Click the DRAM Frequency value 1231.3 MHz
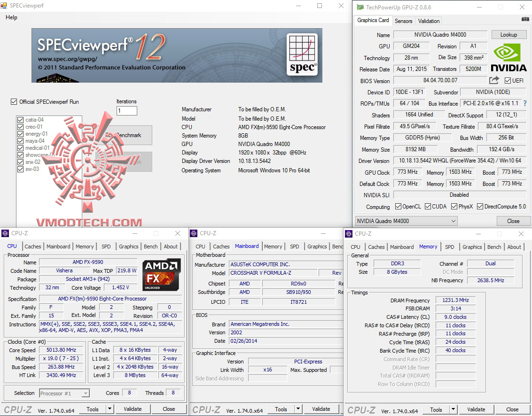 point(455,300)
